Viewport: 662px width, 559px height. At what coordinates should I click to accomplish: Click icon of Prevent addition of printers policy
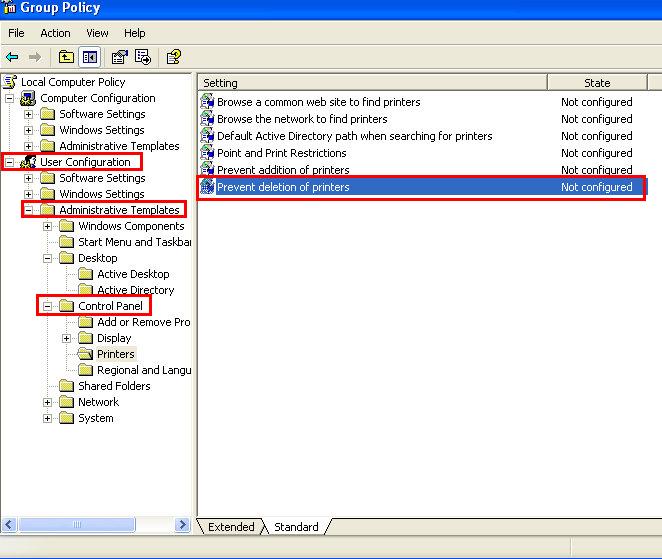[207, 169]
